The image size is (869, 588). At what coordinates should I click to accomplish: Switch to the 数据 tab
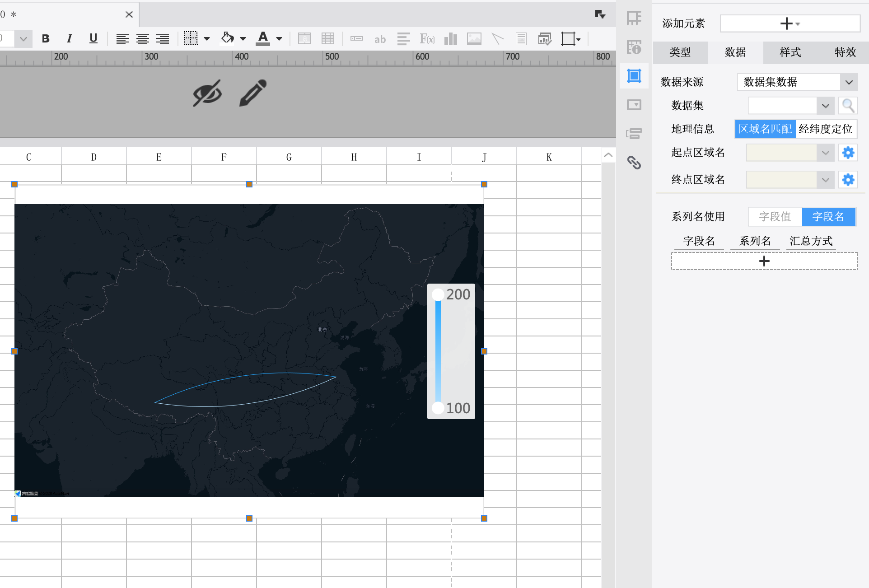click(x=735, y=52)
